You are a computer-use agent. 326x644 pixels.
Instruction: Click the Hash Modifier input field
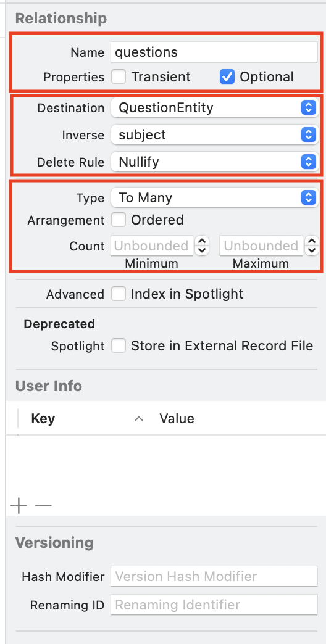214,576
